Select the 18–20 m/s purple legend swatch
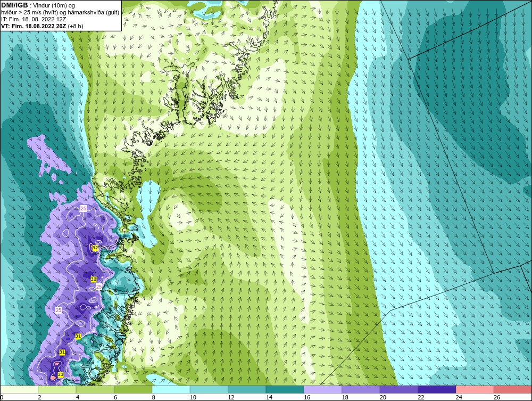Viewport: 532px width, 401px height. tap(361, 389)
